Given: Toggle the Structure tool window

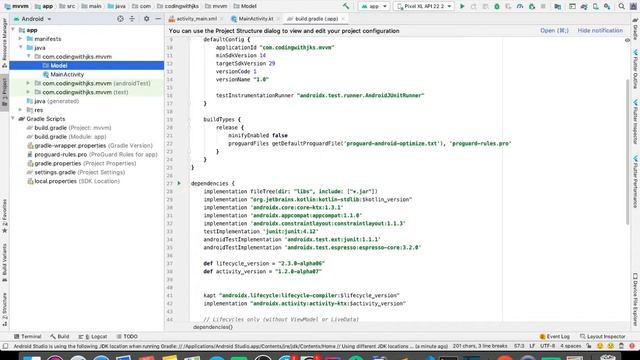Looking at the screenshot, I should (x=4, y=309).
